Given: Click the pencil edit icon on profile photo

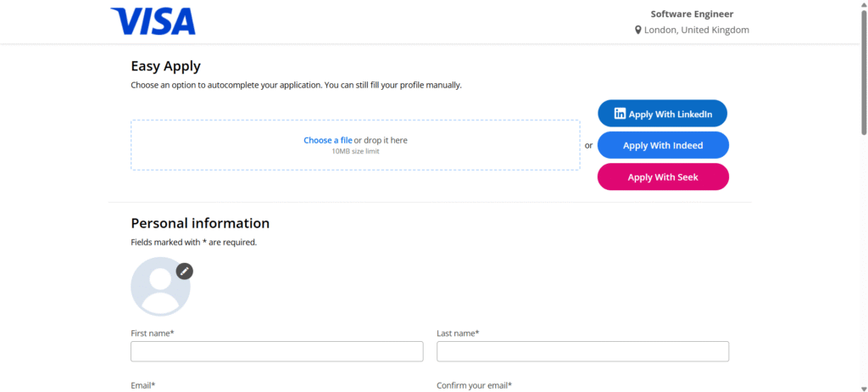Looking at the screenshot, I should pos(184,272).
